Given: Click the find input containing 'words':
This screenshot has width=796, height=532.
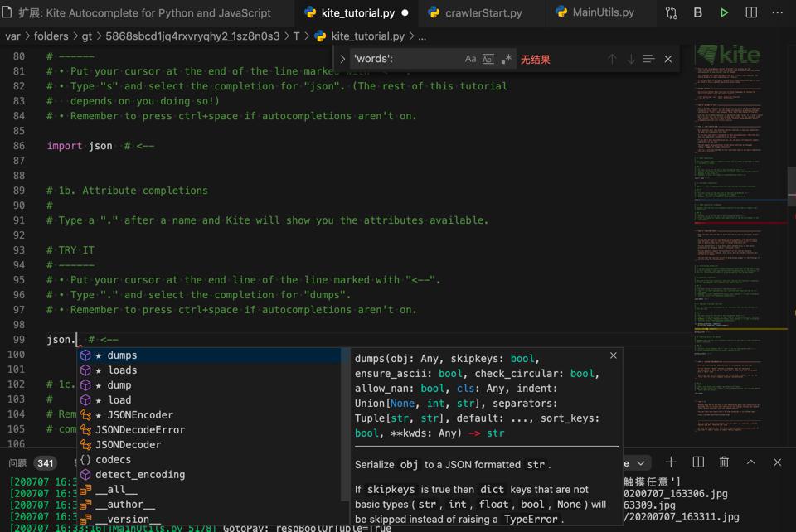Looking at the screenshot, I should (x=405, y=59).
